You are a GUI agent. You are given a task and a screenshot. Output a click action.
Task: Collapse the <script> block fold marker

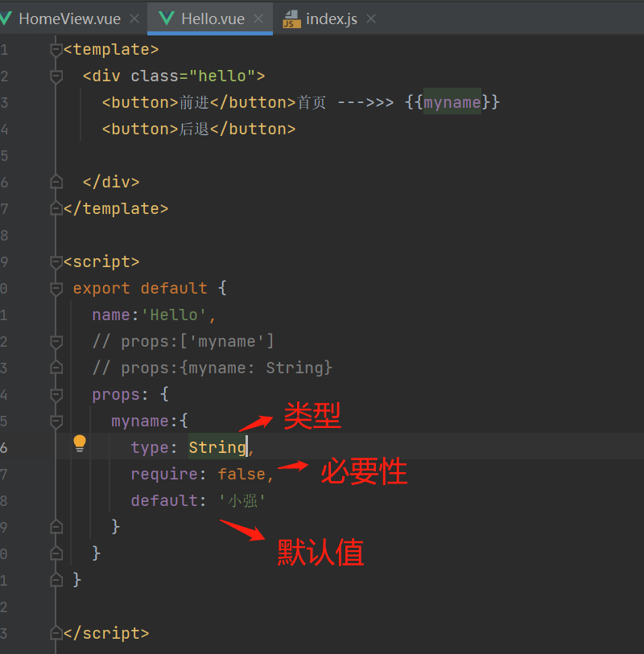coord(56,262)
